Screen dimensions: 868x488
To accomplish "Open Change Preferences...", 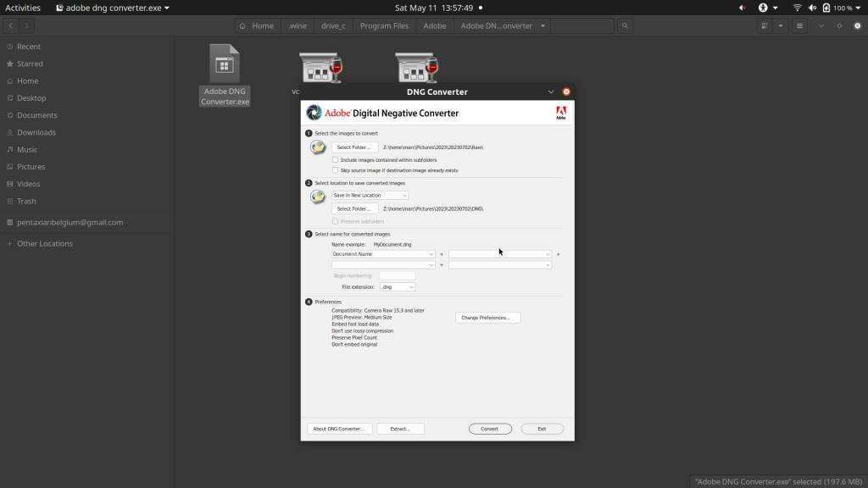I will point(487,318).
